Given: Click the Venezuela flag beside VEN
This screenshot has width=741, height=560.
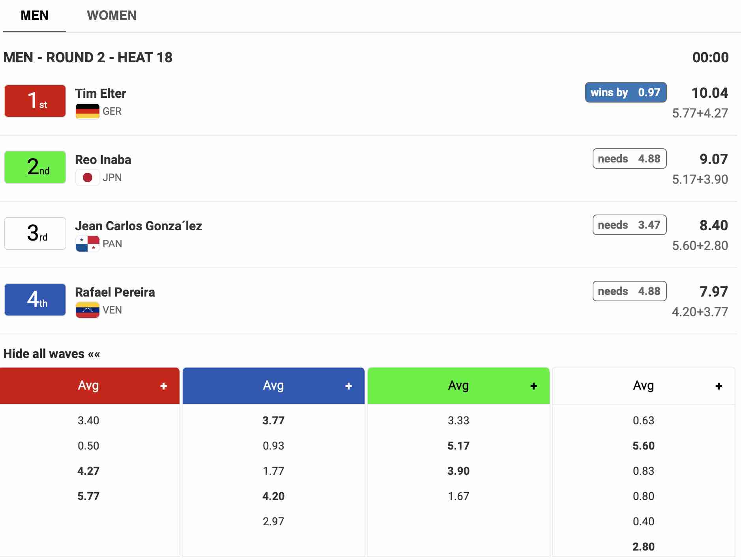Looking at the screenshot, I should [87, 310].
